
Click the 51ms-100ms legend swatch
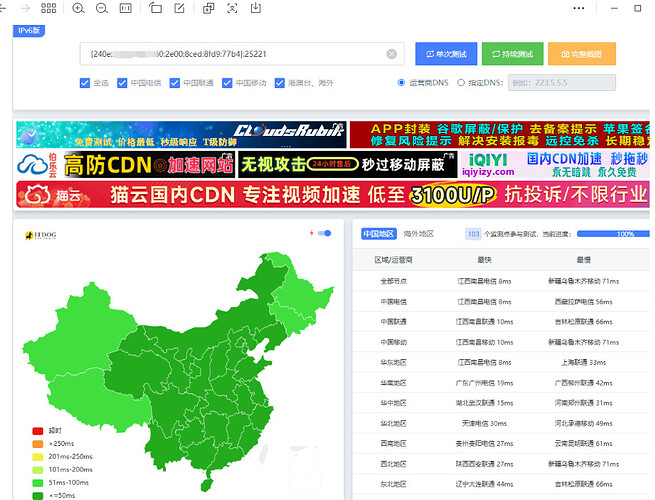pos(38,483)
